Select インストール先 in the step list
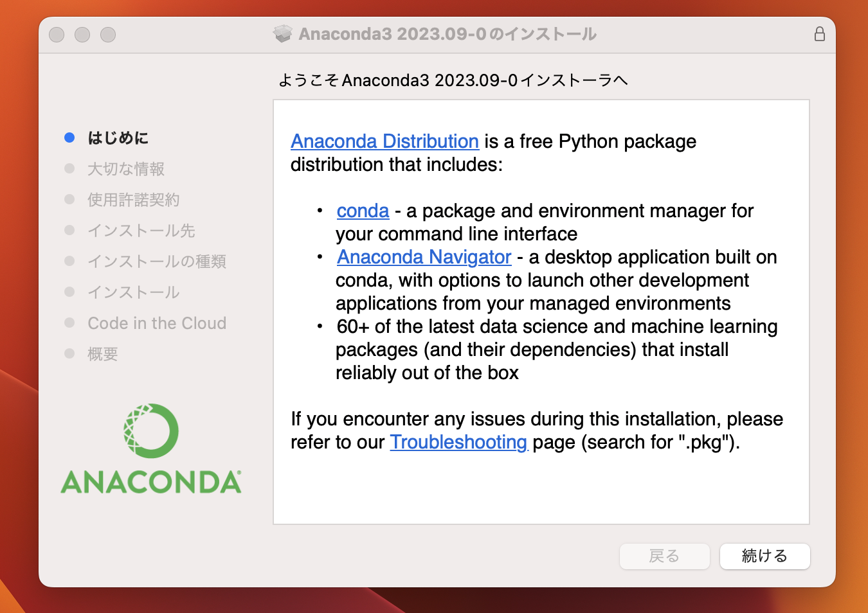Viewport: 868px width, 613px height. [140, 230]
